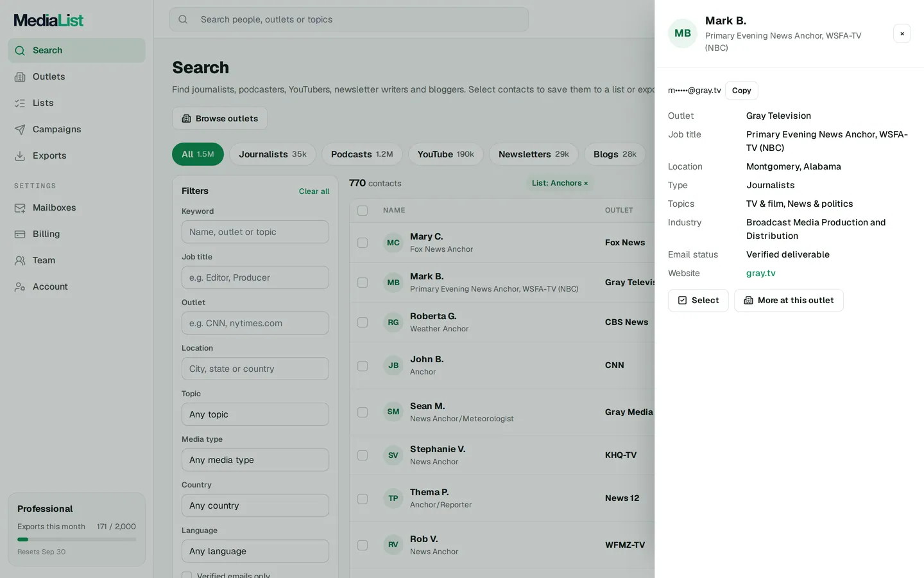Check the box for Rob V.

point(363,545)
